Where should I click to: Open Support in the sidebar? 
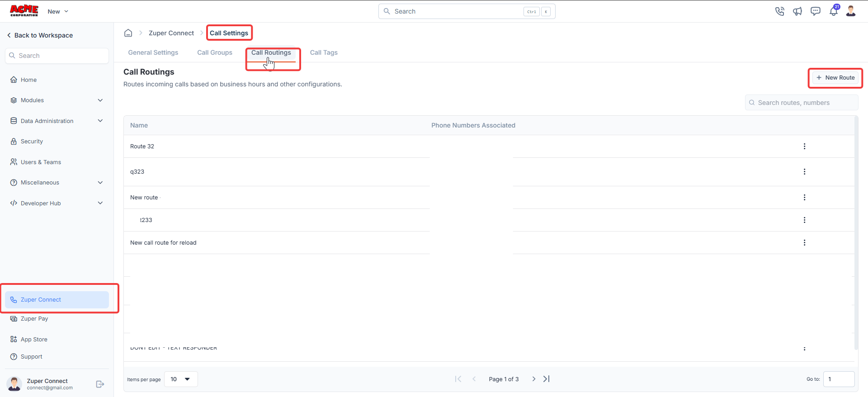click(57, 357)
